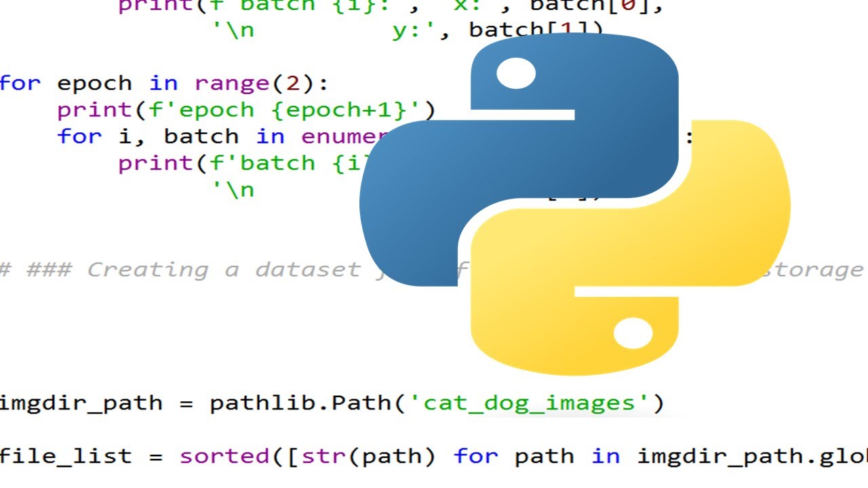Click "imgdir_path.glo" at the end of the file_list line
The image size is (868, 488).
752,456
